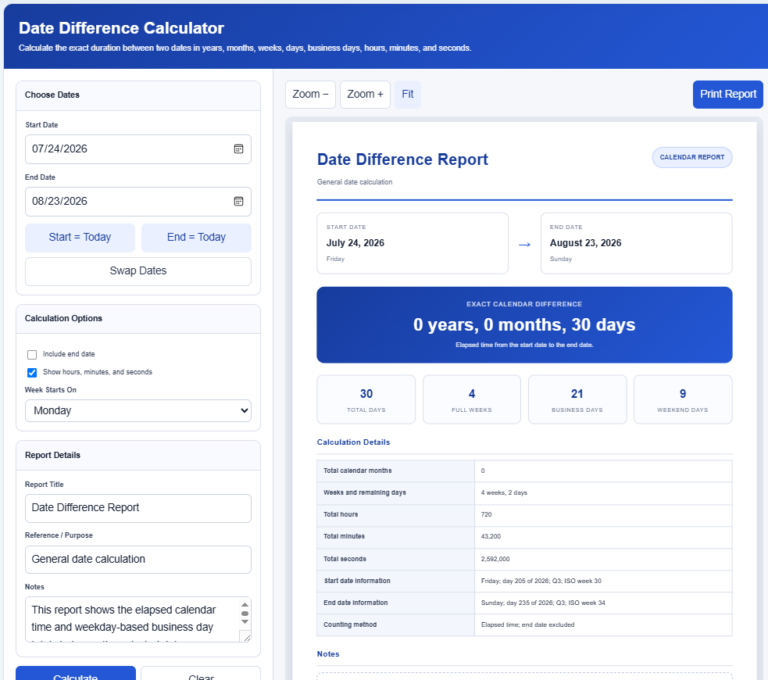Click the 'July 24, 2026' start date text
Image resolution: width=768 pixels, height=680 pixels.
tap(355, 243)
